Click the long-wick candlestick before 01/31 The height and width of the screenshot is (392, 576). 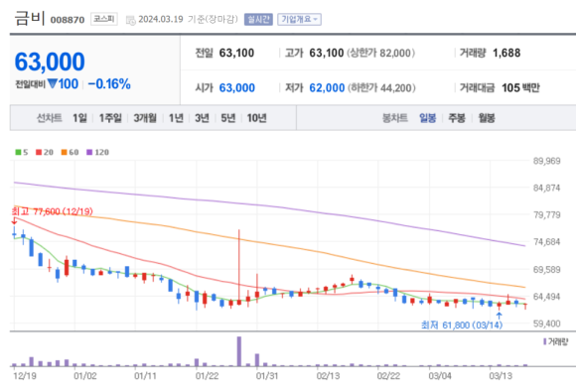[x=239, y=267]
